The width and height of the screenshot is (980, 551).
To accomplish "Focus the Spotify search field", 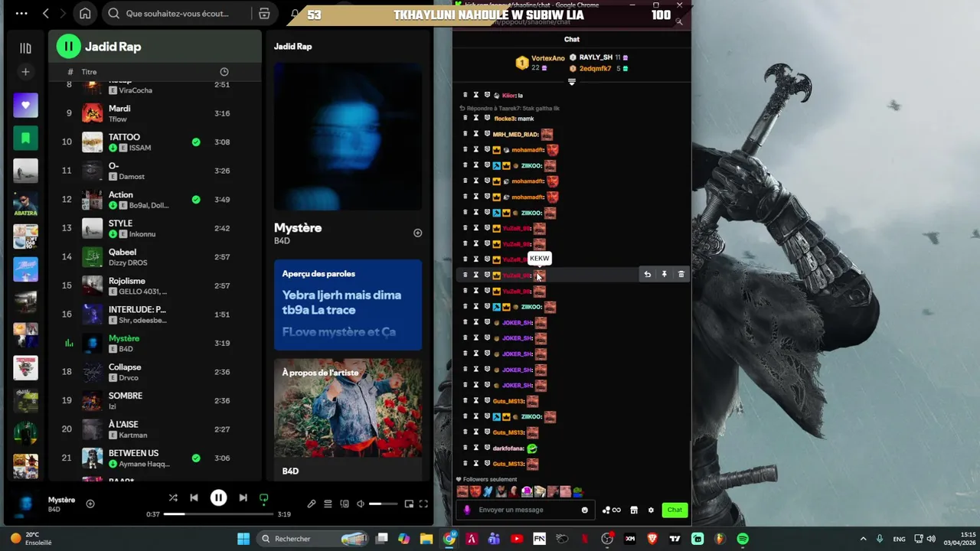I will pos(178,14).
